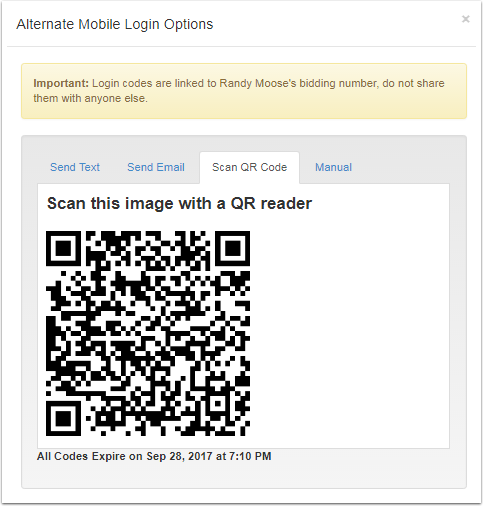Click the yellow Important warning box
Viewport: 483px width, 506px height.
coord(244,91)
